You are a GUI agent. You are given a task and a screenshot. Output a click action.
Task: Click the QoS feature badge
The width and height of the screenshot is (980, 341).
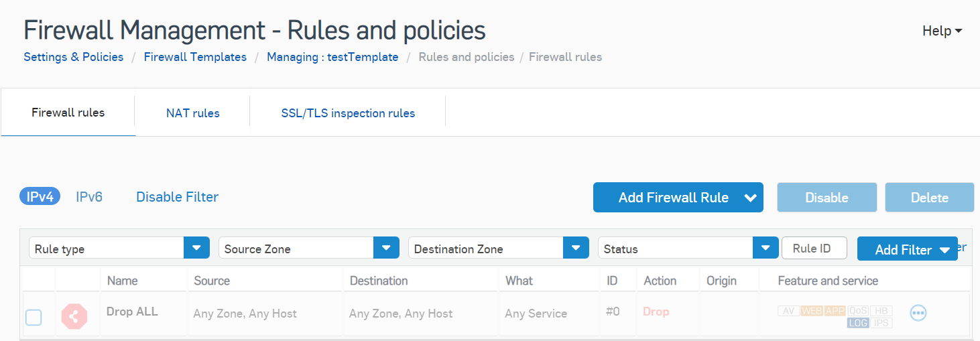pos(857,311)
